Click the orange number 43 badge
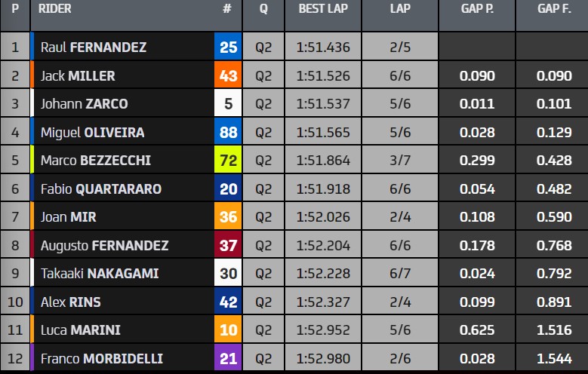Image resolution: width=588 pixels, height=374 pixels. point(228,76)
